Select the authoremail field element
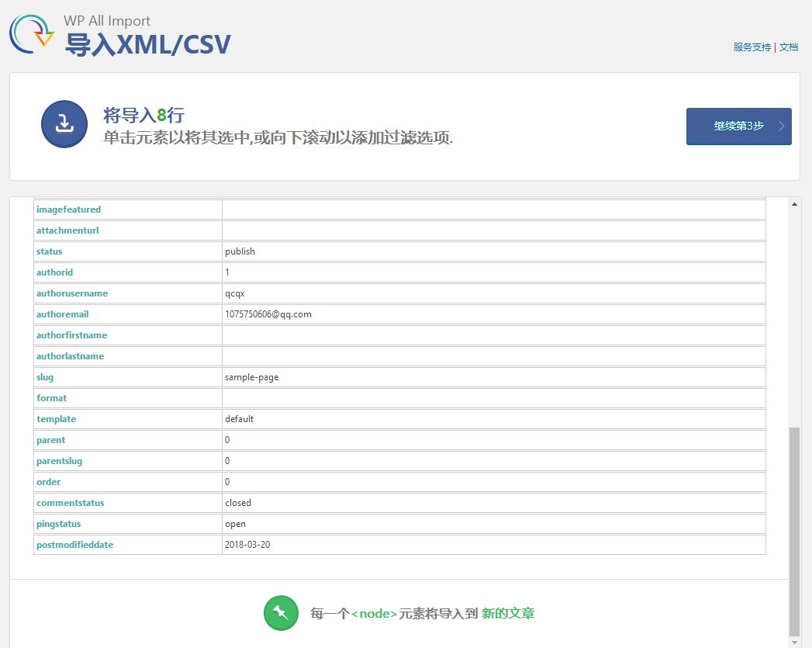 click(62, 314)
